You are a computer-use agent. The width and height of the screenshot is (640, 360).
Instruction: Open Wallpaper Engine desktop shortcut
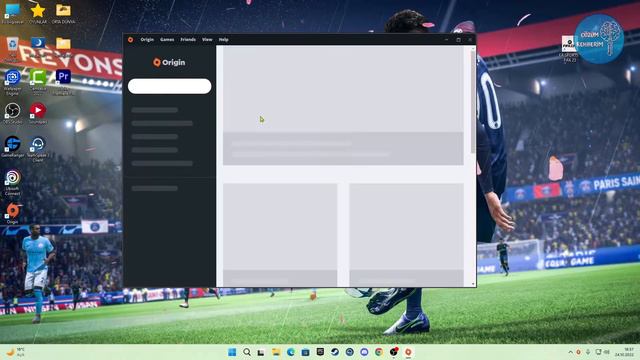(x=13, y=82)
